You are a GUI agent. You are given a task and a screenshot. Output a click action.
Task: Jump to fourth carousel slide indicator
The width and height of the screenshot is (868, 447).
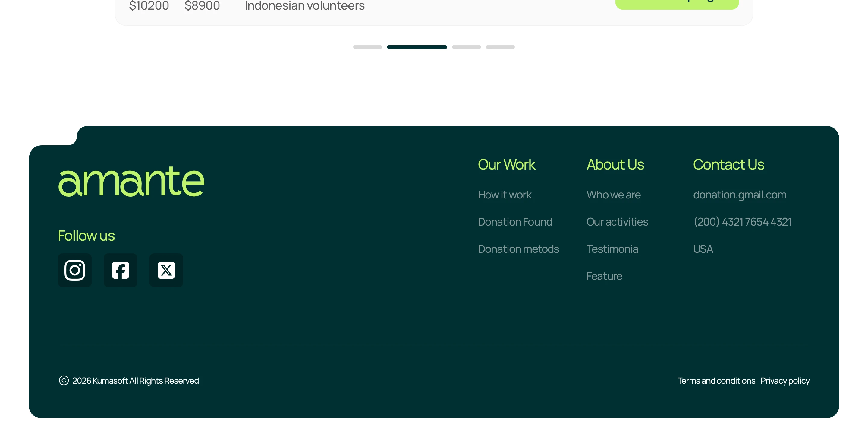tap(500, 47)
